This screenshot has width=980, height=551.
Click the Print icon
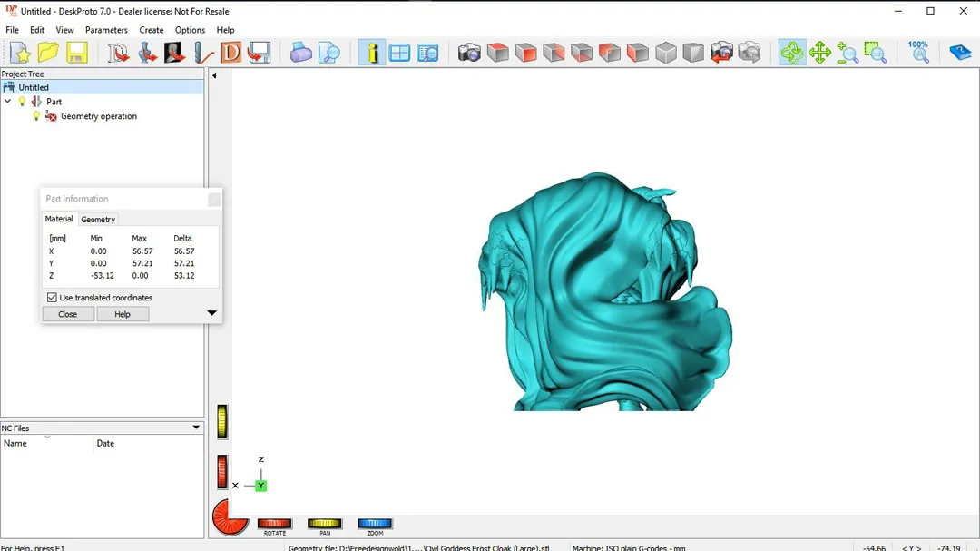[300, 53]
